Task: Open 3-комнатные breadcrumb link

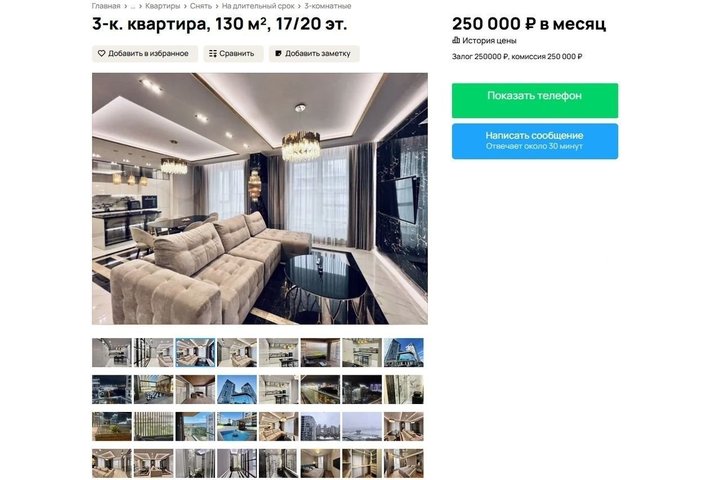Action: [x=327, y=6]
